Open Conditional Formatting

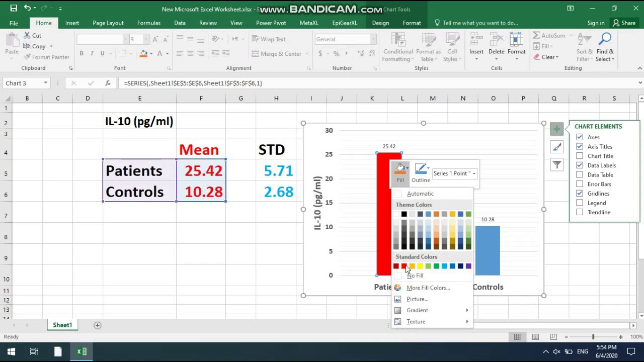397,48
